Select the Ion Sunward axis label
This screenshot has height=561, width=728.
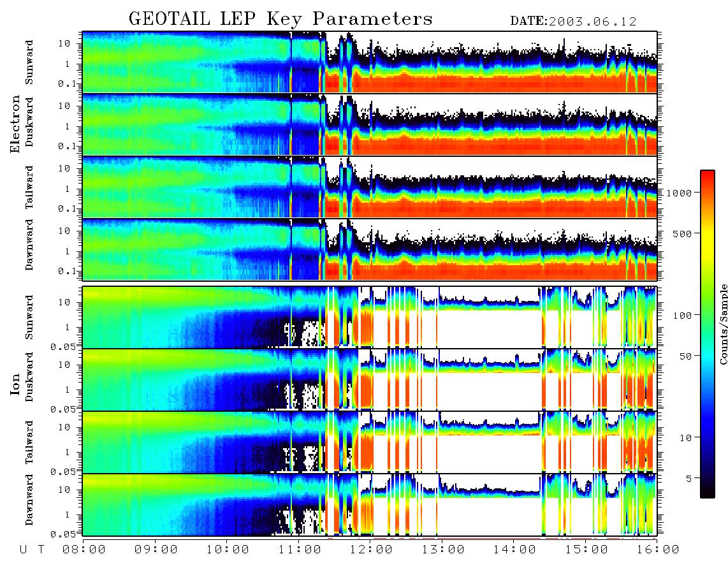29,317
